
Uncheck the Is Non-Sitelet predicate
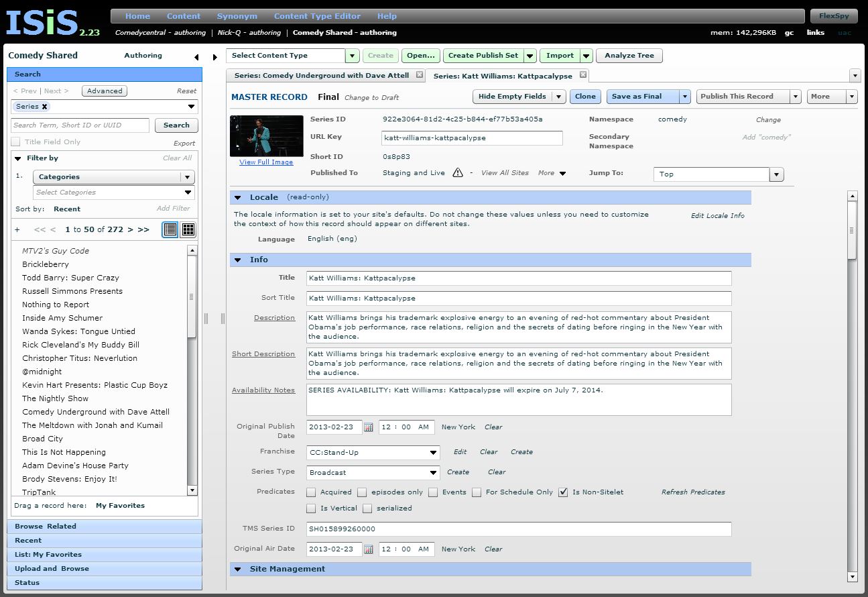tap(563, 492)
